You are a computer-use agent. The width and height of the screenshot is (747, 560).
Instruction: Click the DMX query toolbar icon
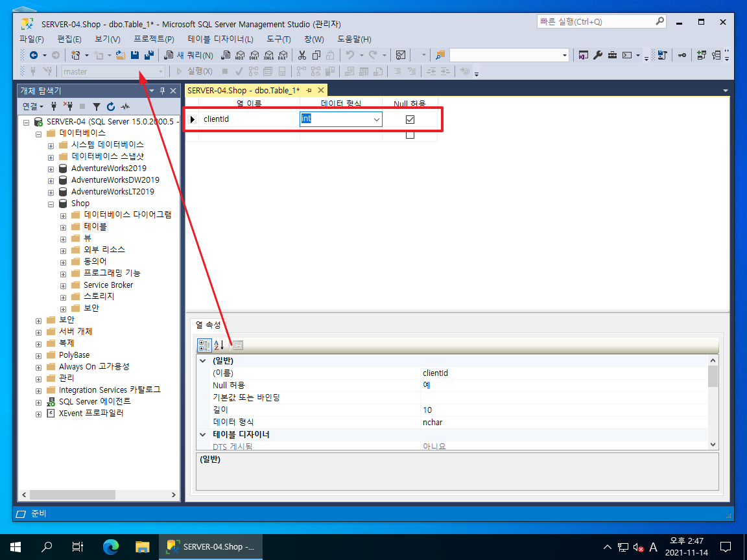coord(254,55)
